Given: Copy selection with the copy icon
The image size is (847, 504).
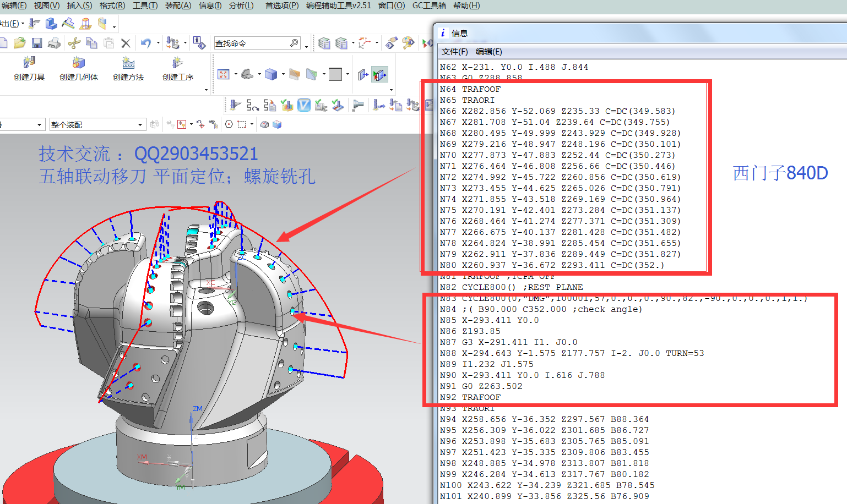Looking at the screenshot, I should coord(91,43).
